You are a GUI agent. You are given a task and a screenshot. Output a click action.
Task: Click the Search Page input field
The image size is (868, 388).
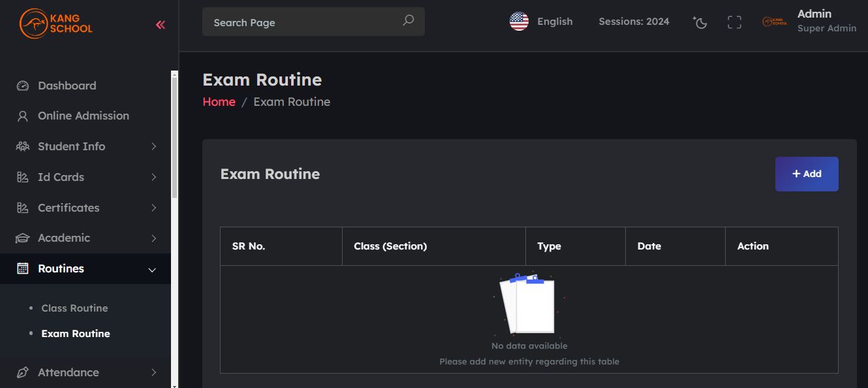coord(313,22)
